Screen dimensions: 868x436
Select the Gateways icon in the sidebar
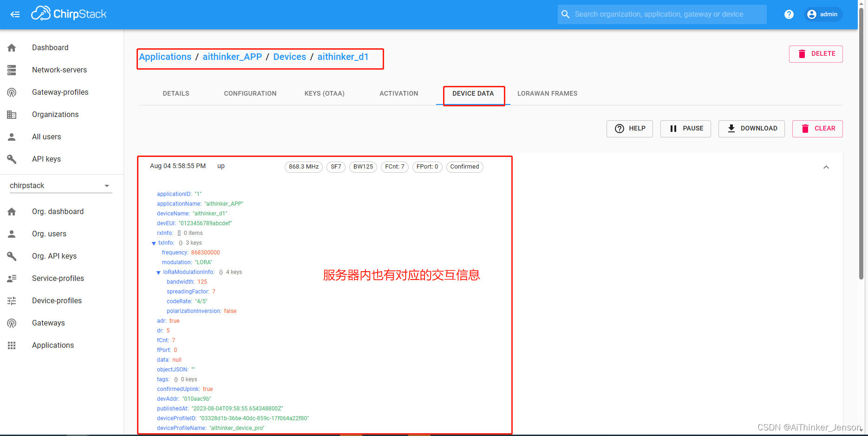pos(12,323)
